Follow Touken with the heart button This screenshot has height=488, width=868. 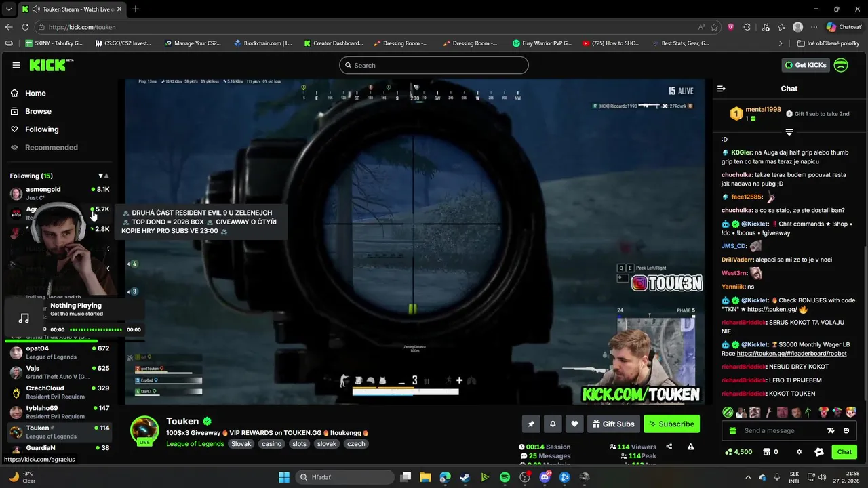[574, 424]
